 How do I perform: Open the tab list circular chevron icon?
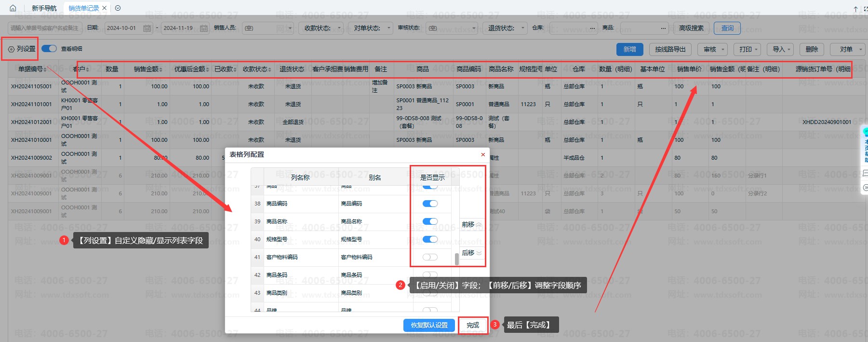[118, 8]
